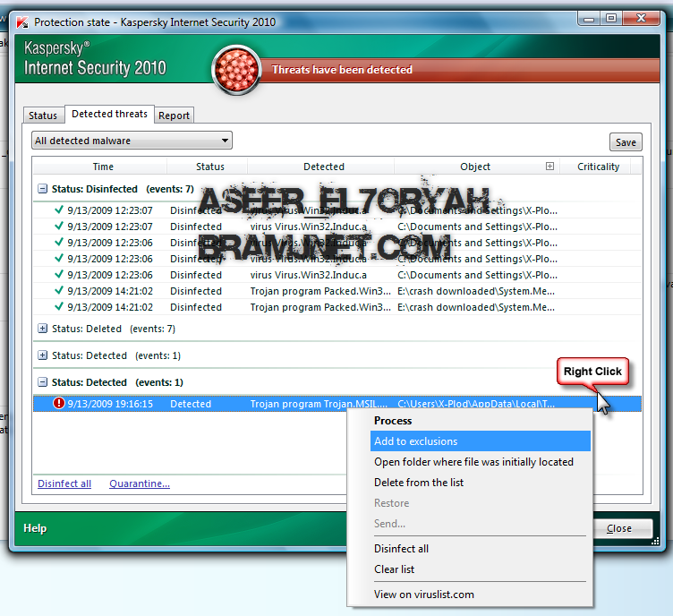Open the Report tab
This screenshot has height=616, width=673.
(174, 115)
